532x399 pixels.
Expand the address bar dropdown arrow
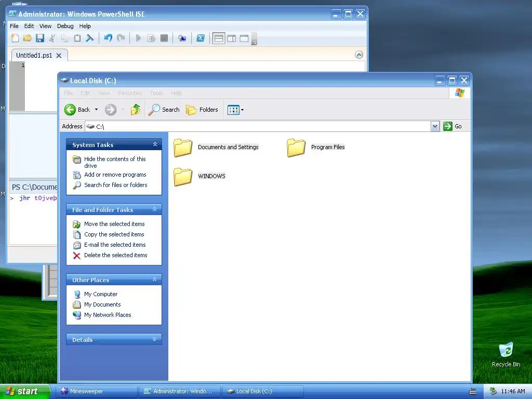point(435,126)
